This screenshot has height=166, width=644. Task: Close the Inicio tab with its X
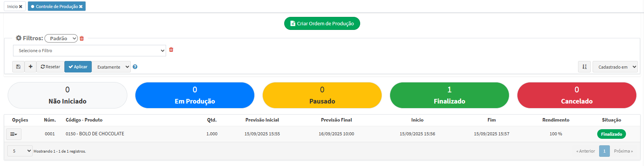tap(21, 7)
